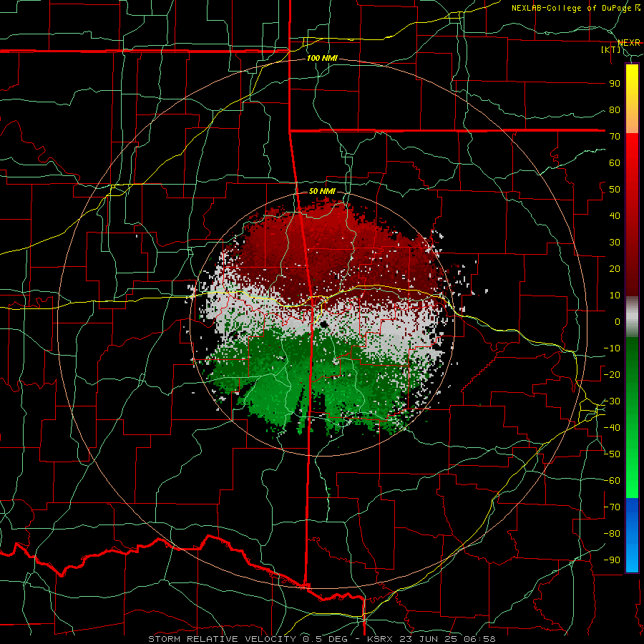Screen dimensions: 644x644
Task: Click the black radar site dot at center
Action: (324, 324)
